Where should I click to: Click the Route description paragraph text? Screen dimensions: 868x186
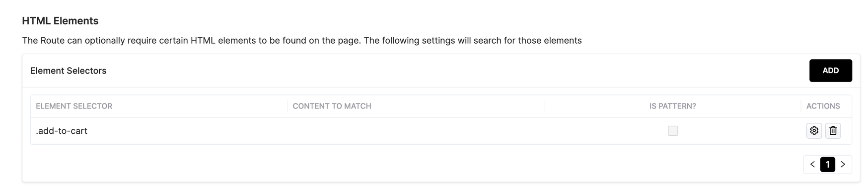[301, 40]
